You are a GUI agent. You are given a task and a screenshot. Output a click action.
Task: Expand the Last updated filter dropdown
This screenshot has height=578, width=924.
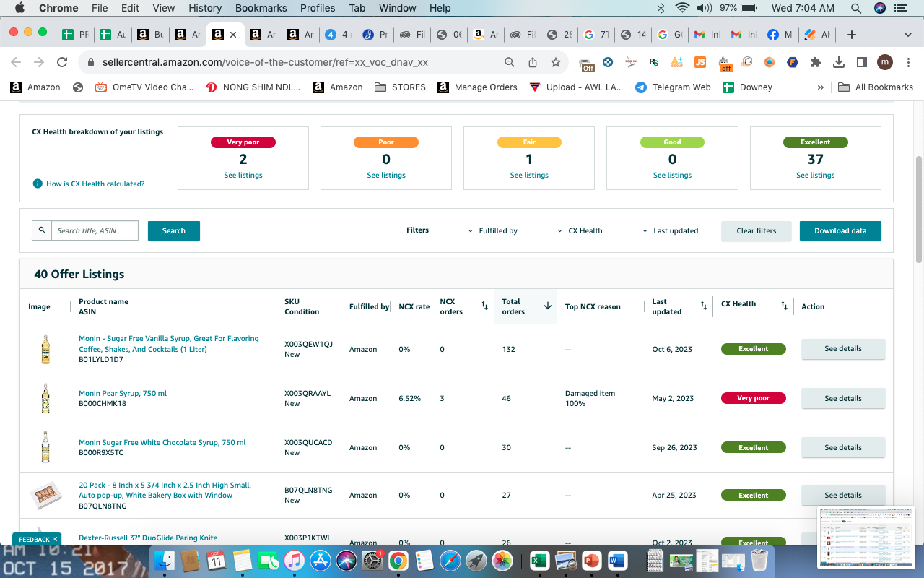(x=671, y=230)
